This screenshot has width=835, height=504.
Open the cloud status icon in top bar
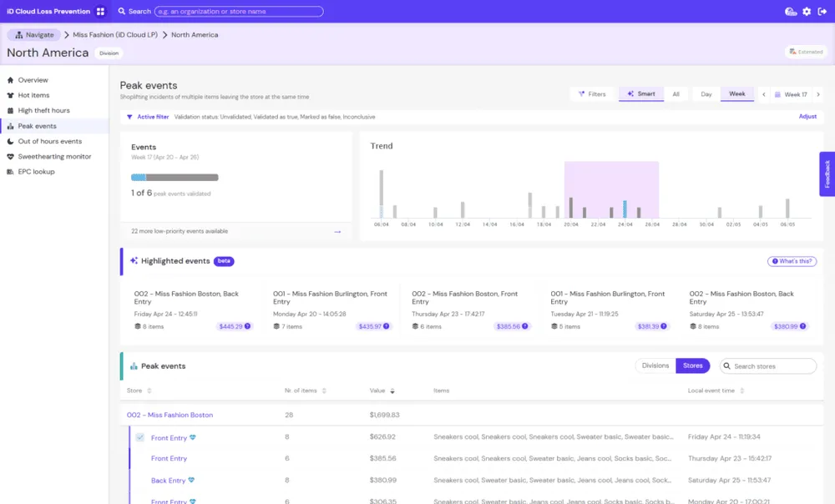coord(791,11)
